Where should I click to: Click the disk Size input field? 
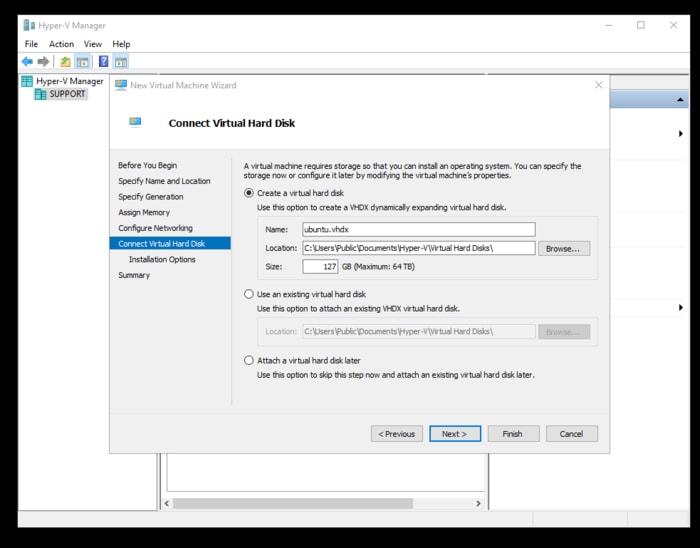pos(320,266)
